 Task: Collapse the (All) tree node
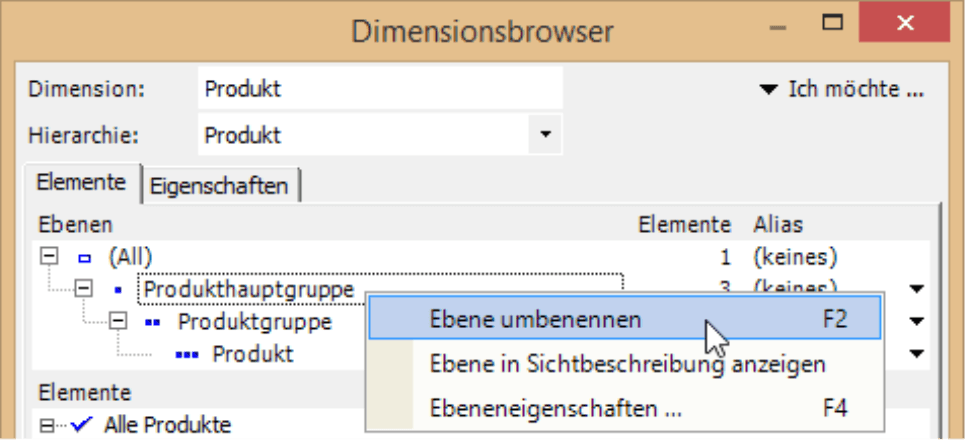49,257
